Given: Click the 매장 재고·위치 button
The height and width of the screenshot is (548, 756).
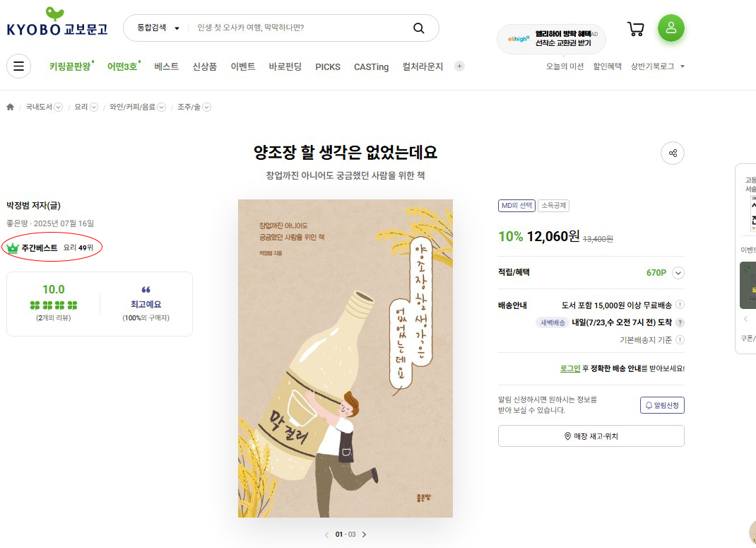Looking at the screenshot, I should click(x=591, y=436).
